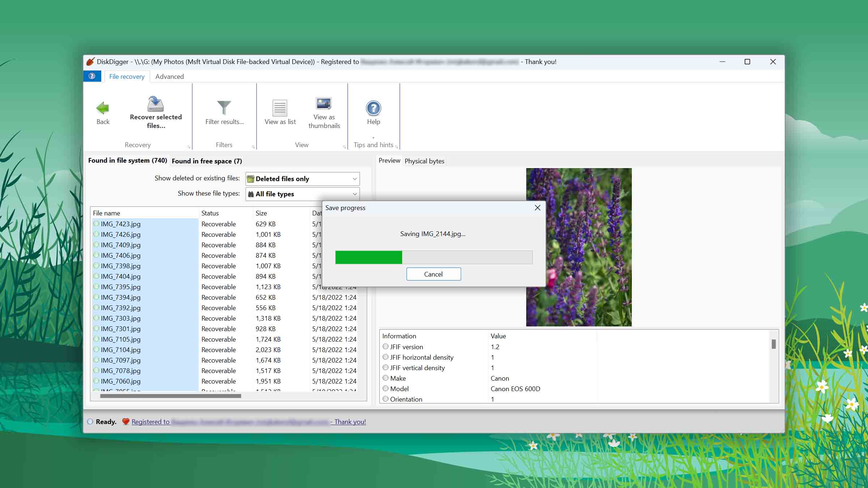Click the Cancel button in Save progress
Screen dimensions: 868x488
pyautogui.click(x=433, y=274)
